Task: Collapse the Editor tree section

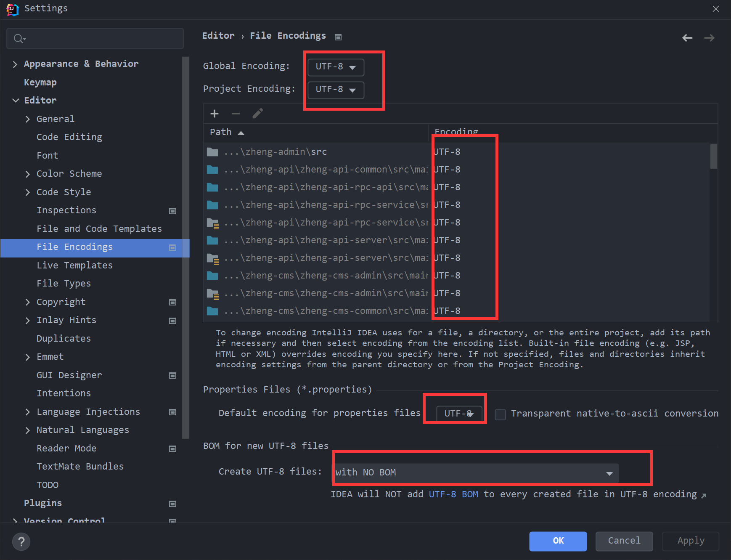Action: point(16,101)
